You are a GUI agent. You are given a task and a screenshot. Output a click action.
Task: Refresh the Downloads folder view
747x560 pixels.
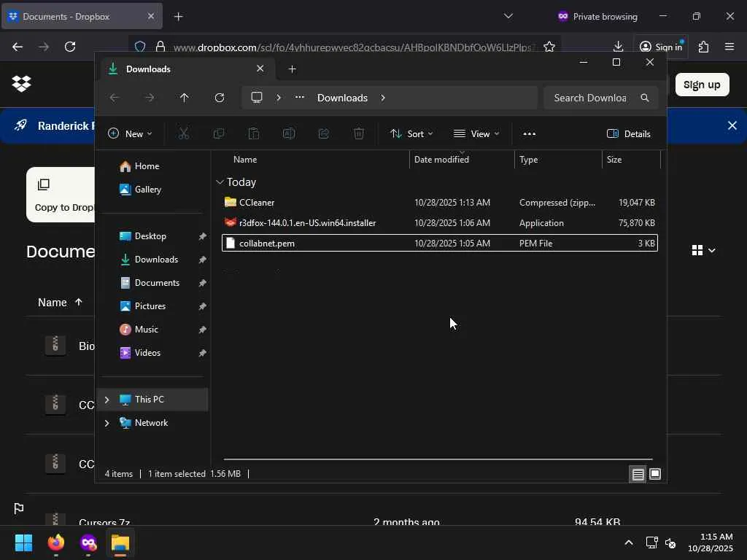pyautogui.click(x=220, y=98)
